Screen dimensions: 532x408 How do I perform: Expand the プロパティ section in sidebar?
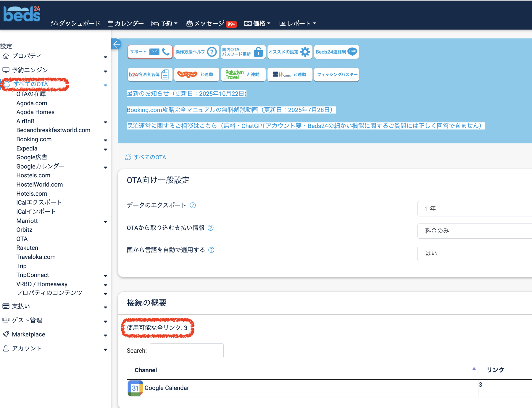click(105, 57)
